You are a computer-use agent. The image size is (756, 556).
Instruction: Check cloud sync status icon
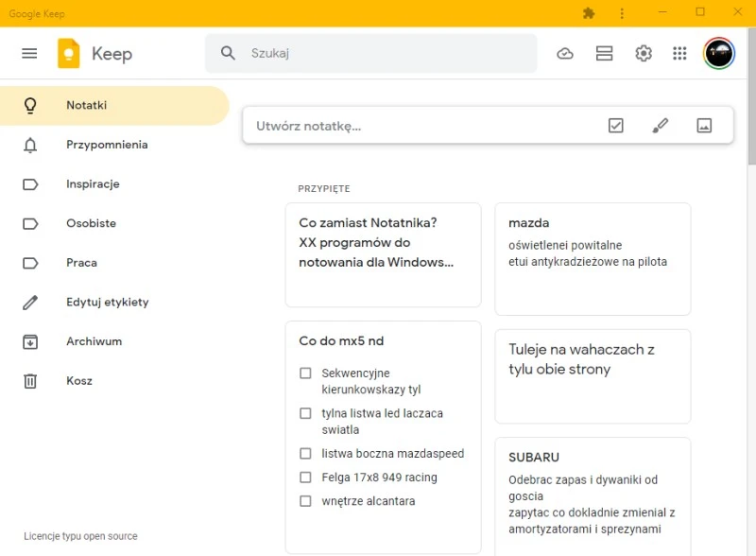point(565,54)
